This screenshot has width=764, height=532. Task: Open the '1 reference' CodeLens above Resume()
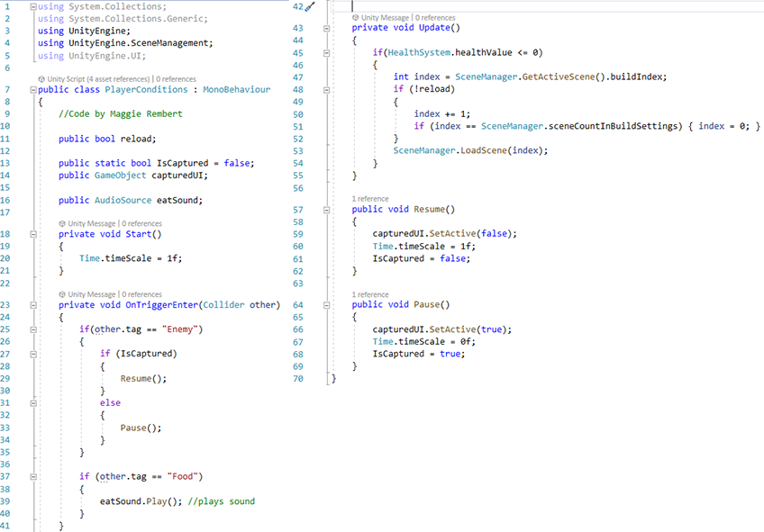[370, 199]
